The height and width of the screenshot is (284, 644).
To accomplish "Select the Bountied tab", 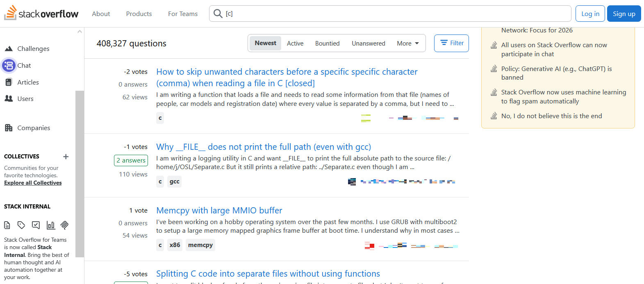I will (x=327, y=43).
